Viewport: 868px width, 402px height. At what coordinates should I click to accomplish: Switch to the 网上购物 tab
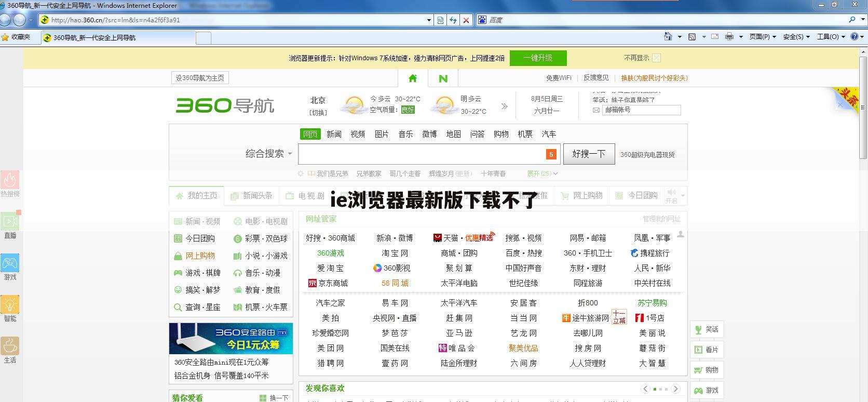(x=581, y=196)
